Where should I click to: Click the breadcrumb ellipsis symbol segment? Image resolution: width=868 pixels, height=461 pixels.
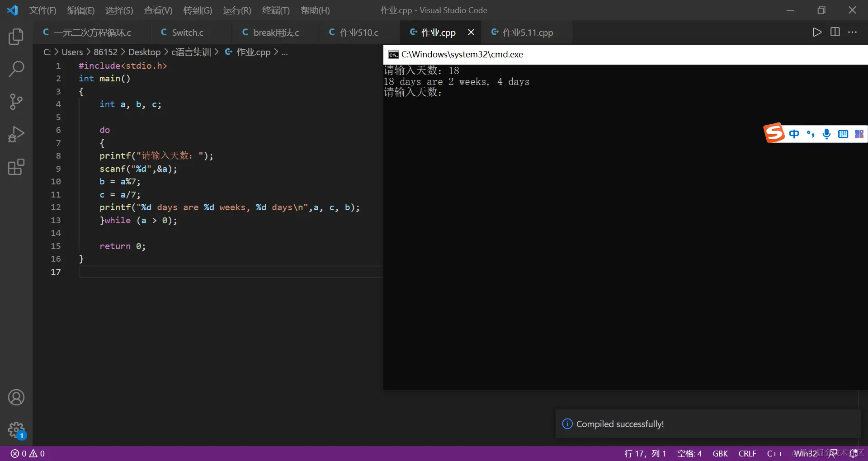[285, 52]
